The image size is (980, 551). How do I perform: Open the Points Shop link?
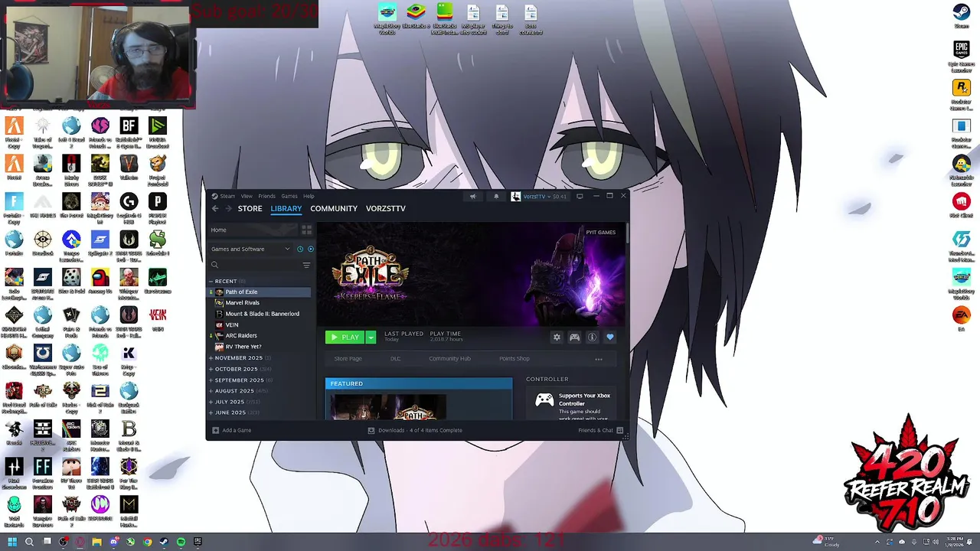point(514,359)
